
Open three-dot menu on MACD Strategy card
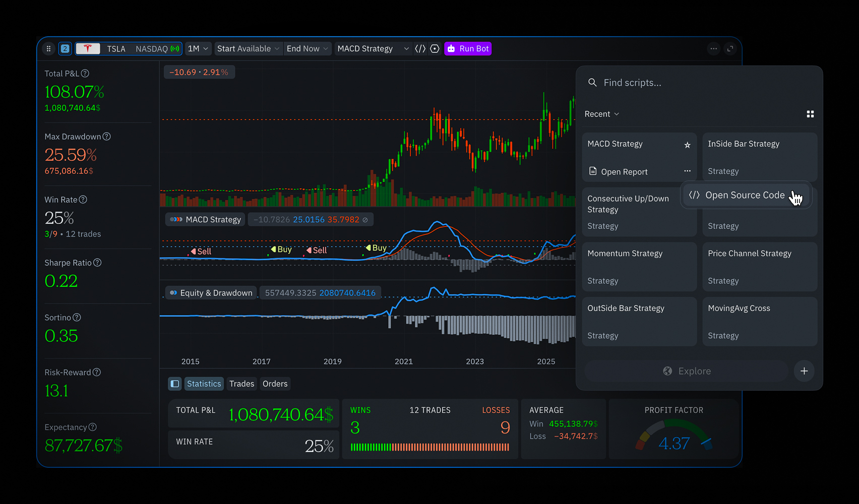pos(687,171)
